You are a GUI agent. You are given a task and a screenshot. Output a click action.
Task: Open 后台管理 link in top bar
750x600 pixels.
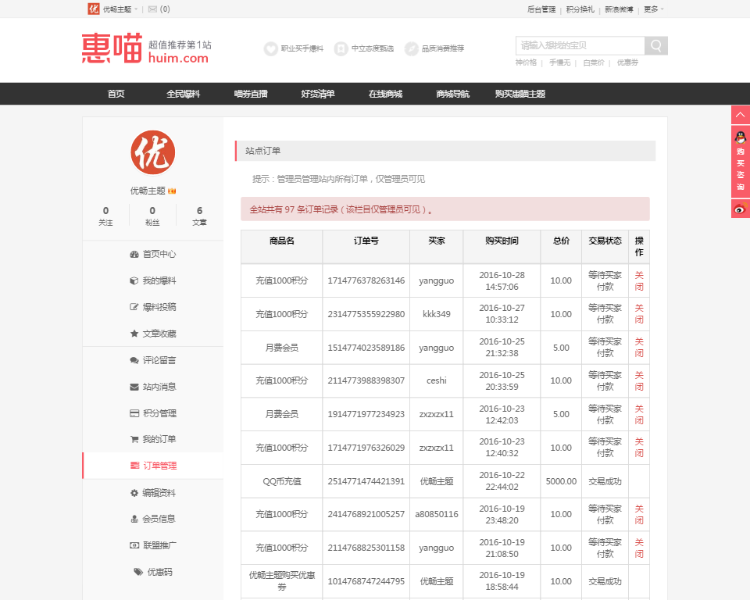pyautogui.click(x=541, y=9)
